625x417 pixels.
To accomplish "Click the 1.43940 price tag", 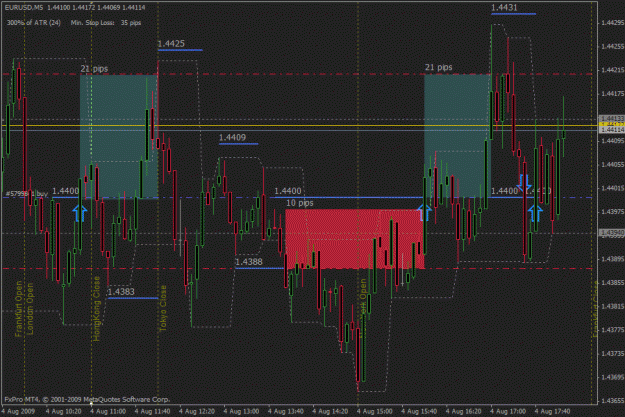I will [x=612, y=232].
